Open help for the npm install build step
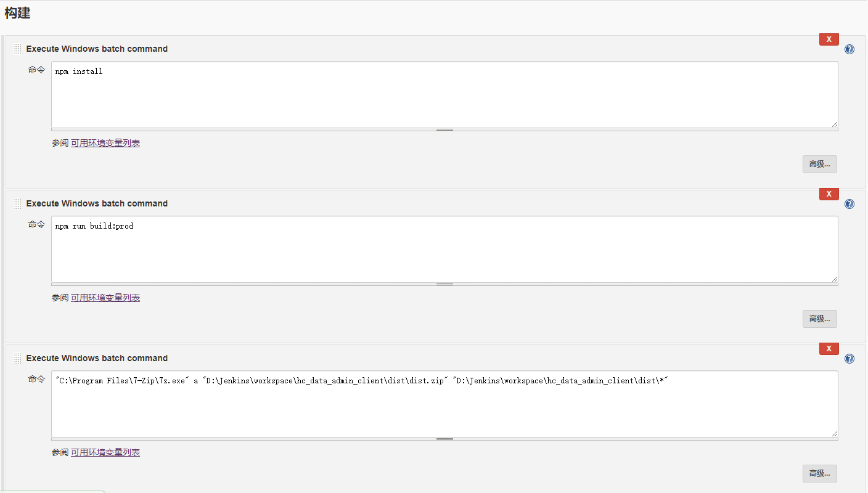868x493 pixels. tap(850, 49)
